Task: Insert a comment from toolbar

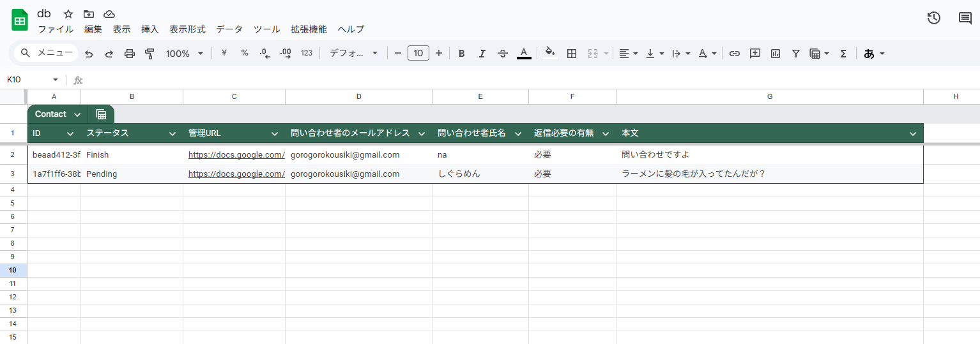Action: click(x=755, y=54)
